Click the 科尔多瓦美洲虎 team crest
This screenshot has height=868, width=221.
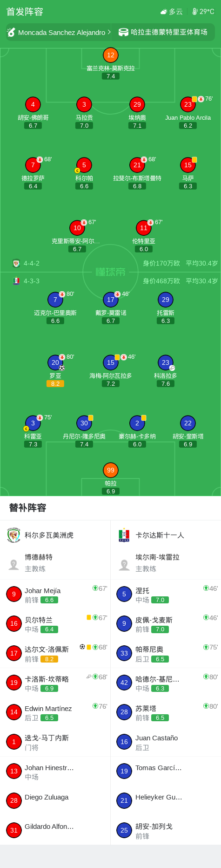(x=14, y=535)
